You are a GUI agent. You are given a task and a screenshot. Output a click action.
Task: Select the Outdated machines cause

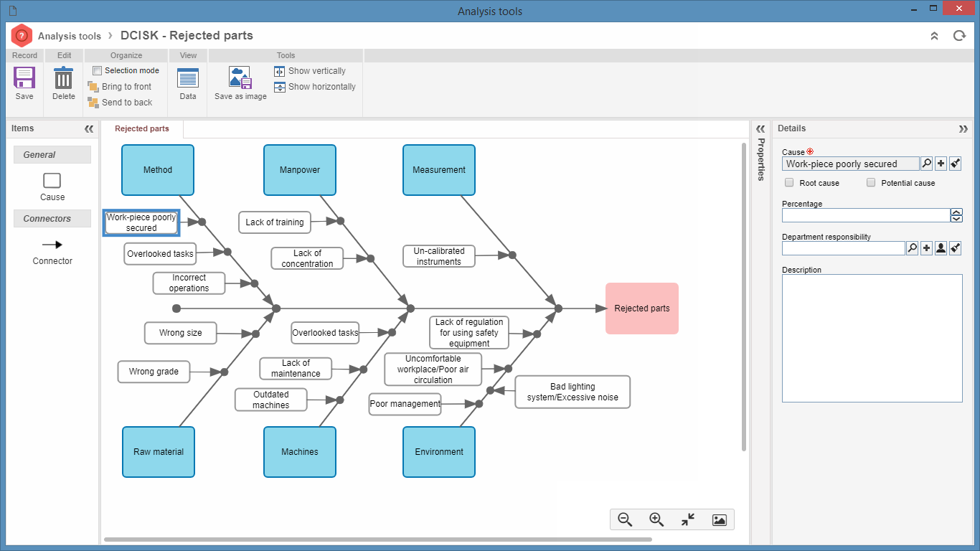tap(271, 400)
